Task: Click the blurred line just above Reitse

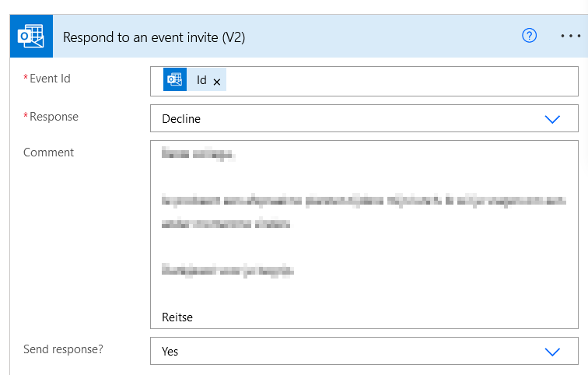Action: click(227, 271)
